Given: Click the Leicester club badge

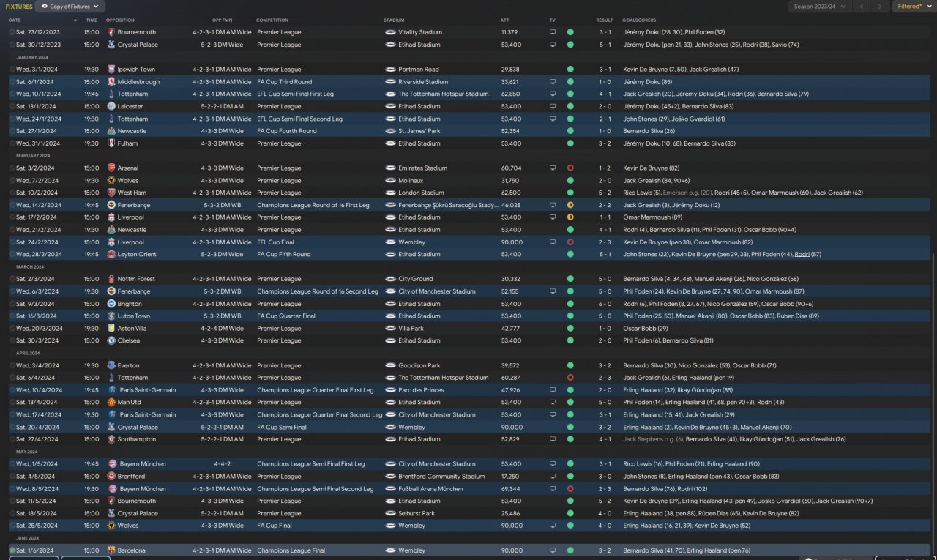Looking at the screenshot, I should (x=111, y=106).
